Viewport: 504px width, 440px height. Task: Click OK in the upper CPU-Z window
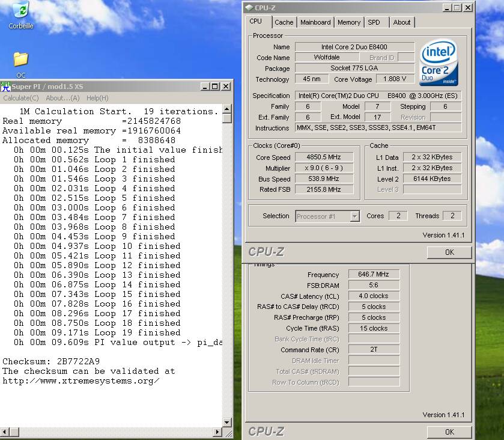pos(449,252)
